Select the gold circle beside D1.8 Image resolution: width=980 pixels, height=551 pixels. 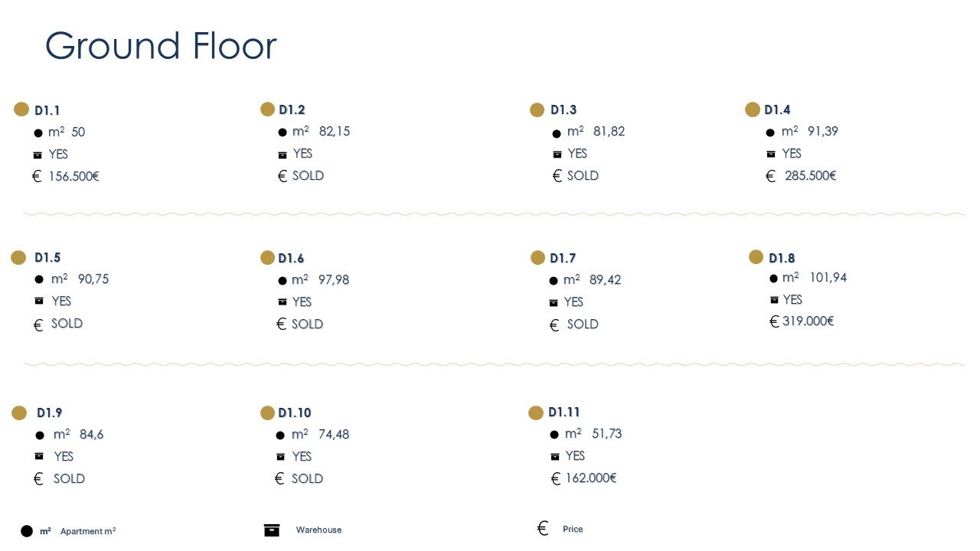756,256
